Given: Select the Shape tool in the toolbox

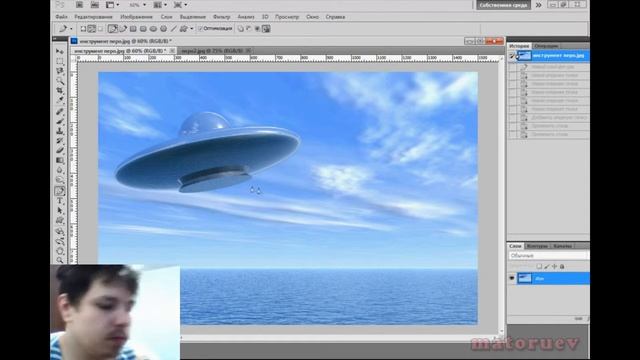Looking at the screenshot, I should [x=60, y=220].
